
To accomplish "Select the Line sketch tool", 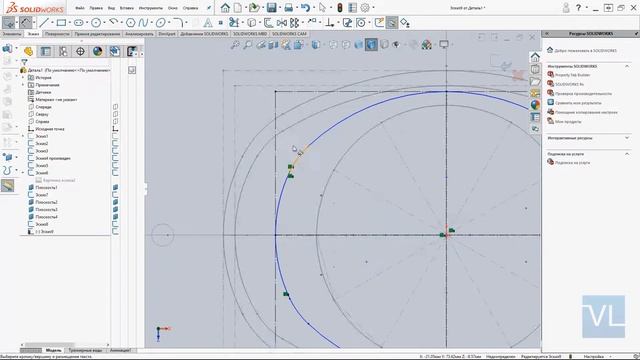I will click(x=44, y=23).
